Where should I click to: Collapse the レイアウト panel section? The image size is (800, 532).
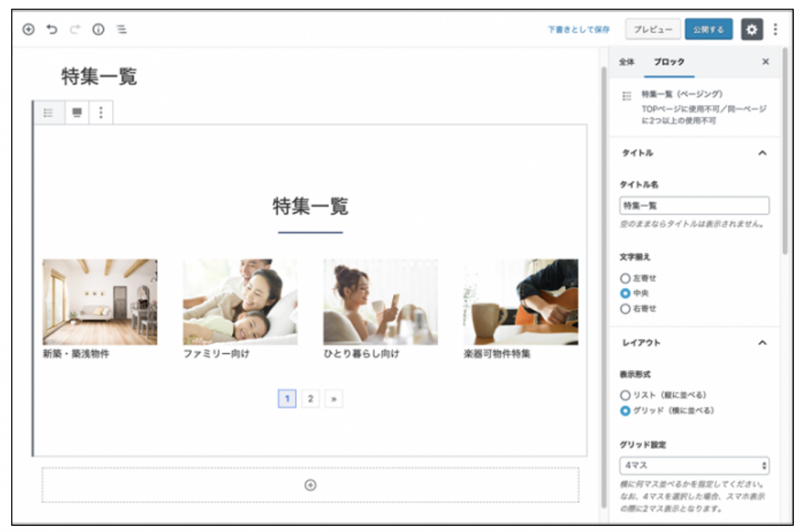coord(762,343)
